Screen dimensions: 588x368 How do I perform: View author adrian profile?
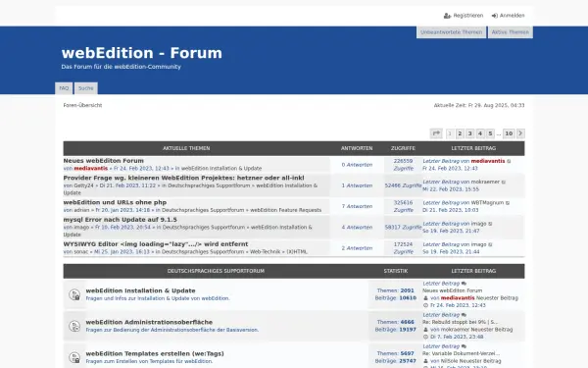click(x=81, y=210)
